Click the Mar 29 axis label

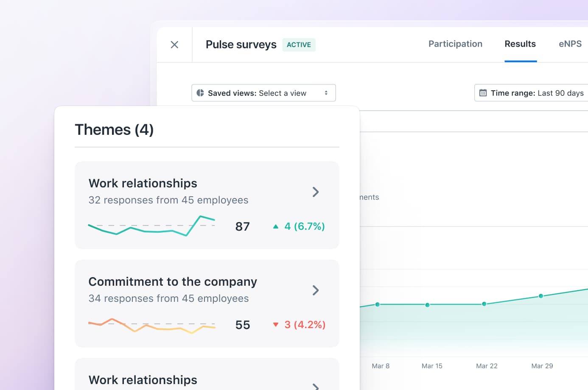(542, 366)
